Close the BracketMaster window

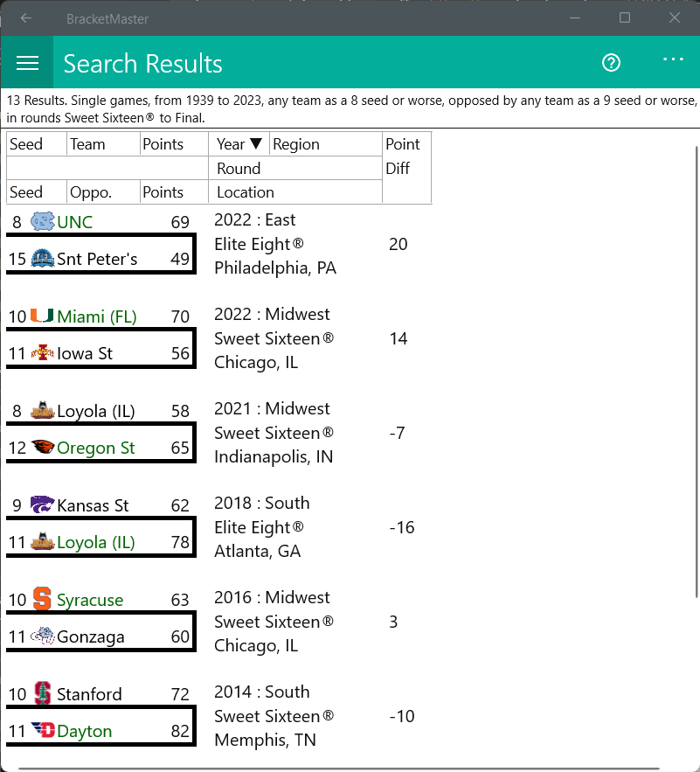[x=675, y=18]
